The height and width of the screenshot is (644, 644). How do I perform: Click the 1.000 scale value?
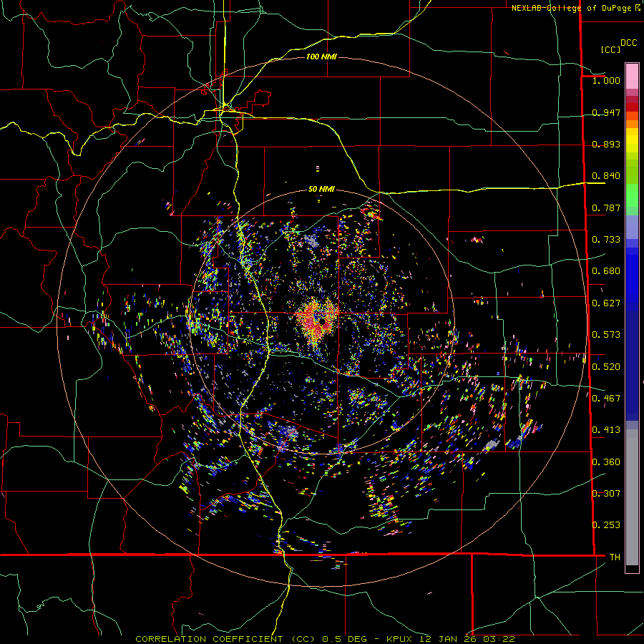click(x=606, y=80)
